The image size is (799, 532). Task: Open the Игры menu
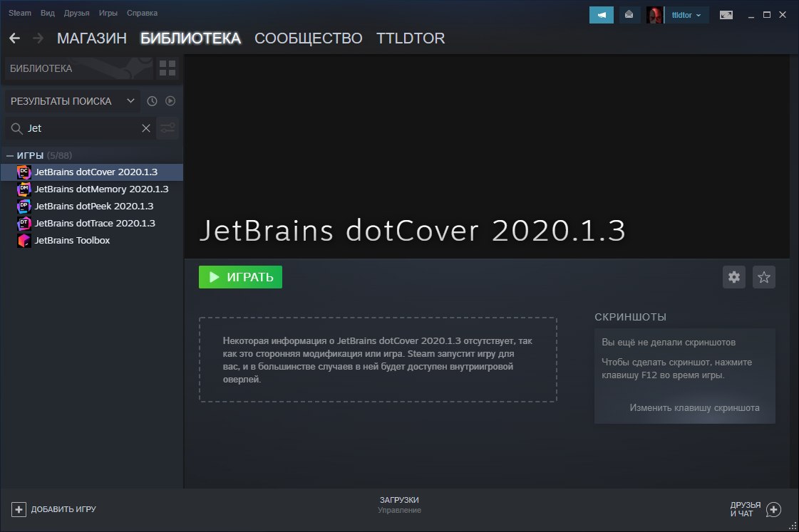(x=108, y=13)
